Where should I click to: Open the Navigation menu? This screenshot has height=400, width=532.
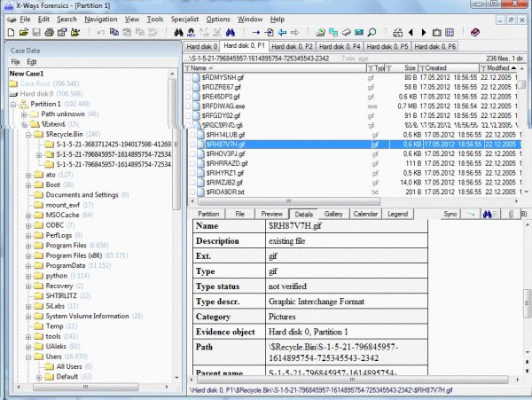click(101, 20)
